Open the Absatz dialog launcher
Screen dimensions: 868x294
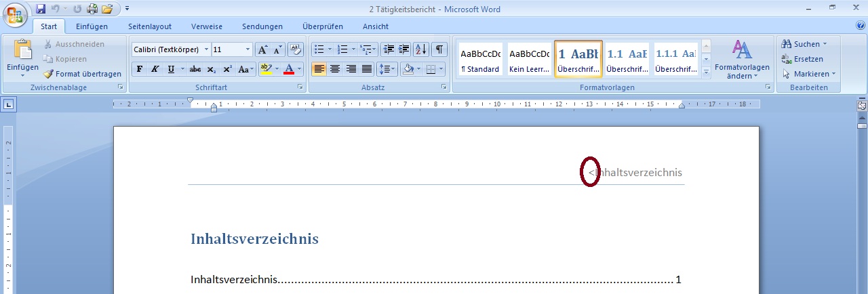[444, 87]
